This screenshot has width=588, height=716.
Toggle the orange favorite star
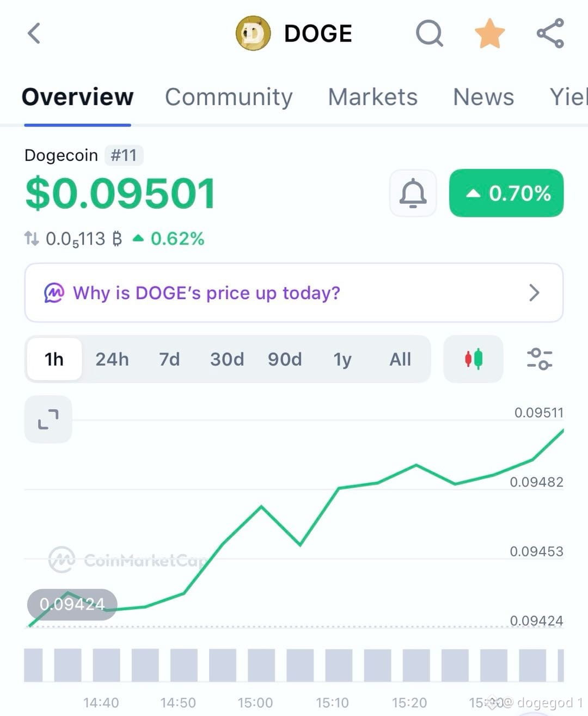489,33
